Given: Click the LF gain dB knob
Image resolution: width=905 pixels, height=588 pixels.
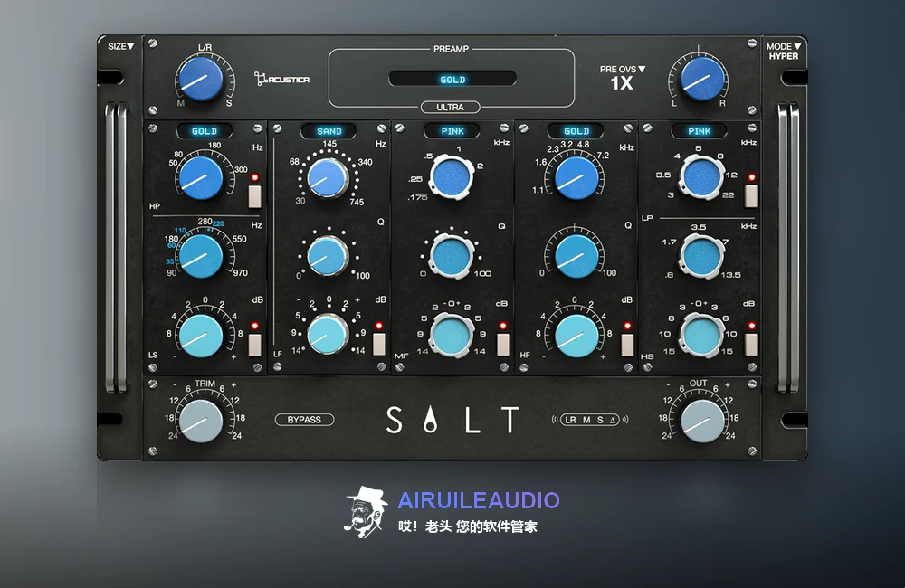Looking at the screenshot, I should click(328, 334).
